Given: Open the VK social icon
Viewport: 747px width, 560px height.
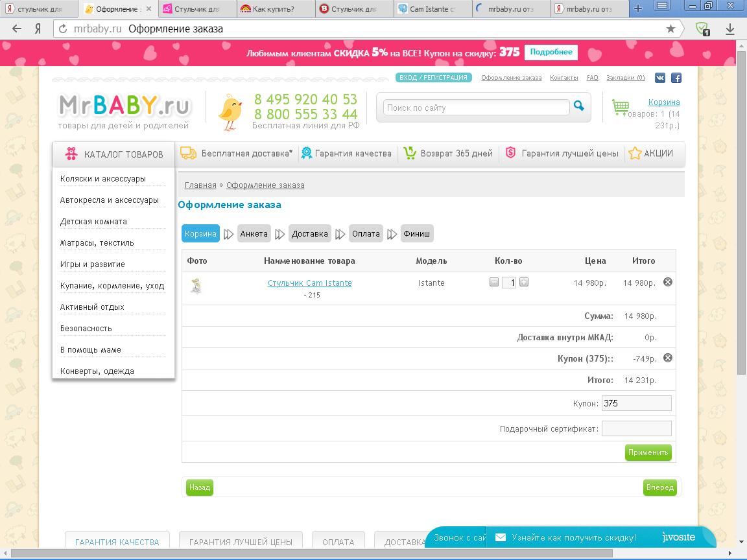Looking at the screenshot, I should tap(660, 78).
